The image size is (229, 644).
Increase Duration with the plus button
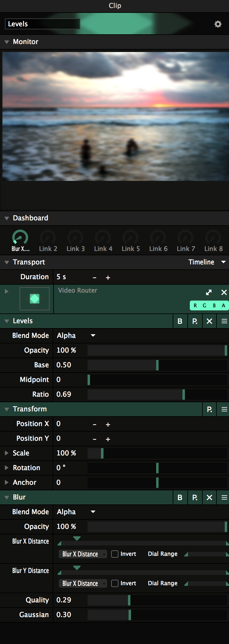click(108, 277)
